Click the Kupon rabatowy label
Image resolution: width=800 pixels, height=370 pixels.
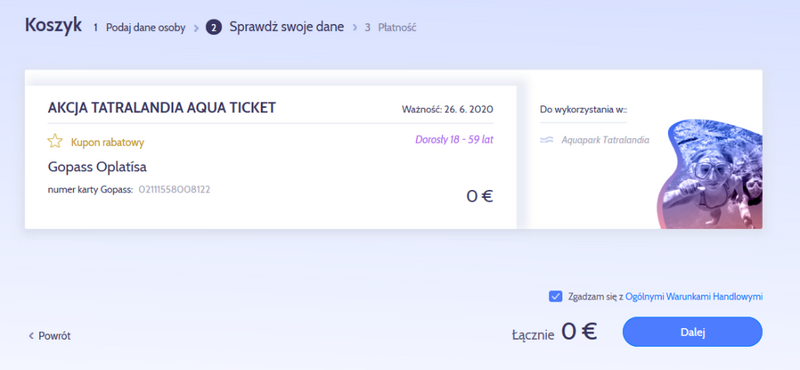(x=107, y=142)
